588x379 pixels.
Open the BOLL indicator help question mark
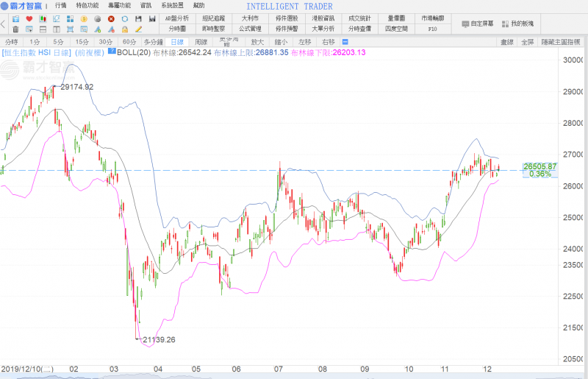pyautogui.click(x=112, y=53)
